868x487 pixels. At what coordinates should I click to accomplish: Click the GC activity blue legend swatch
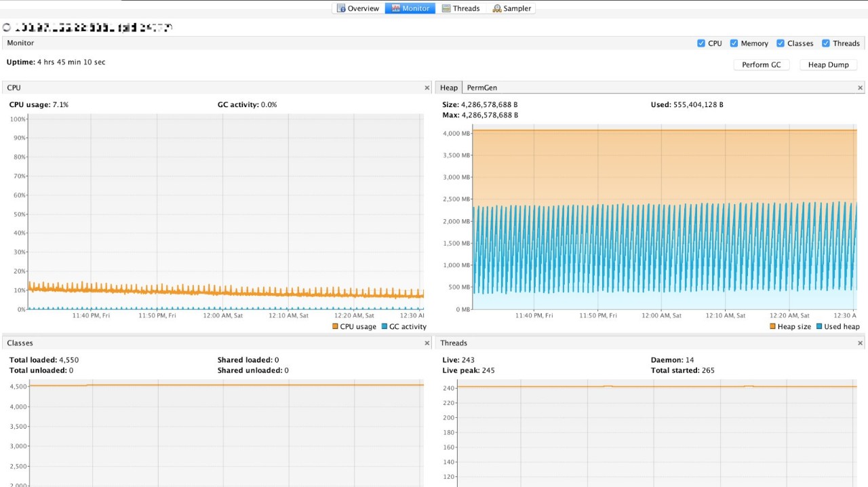click(x=384, y=327)
